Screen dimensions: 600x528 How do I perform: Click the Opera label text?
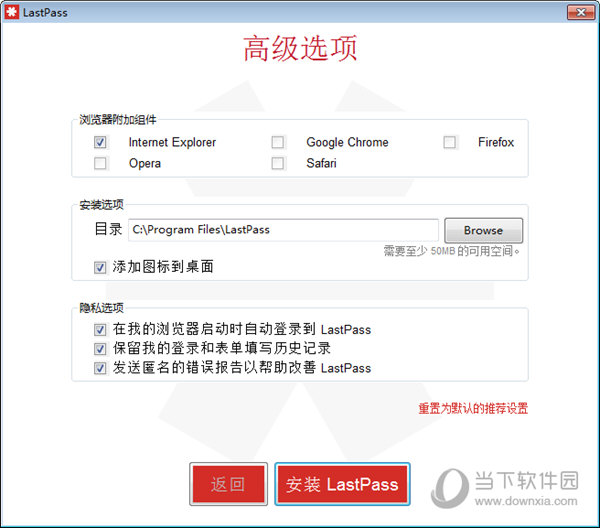[145, 163]
